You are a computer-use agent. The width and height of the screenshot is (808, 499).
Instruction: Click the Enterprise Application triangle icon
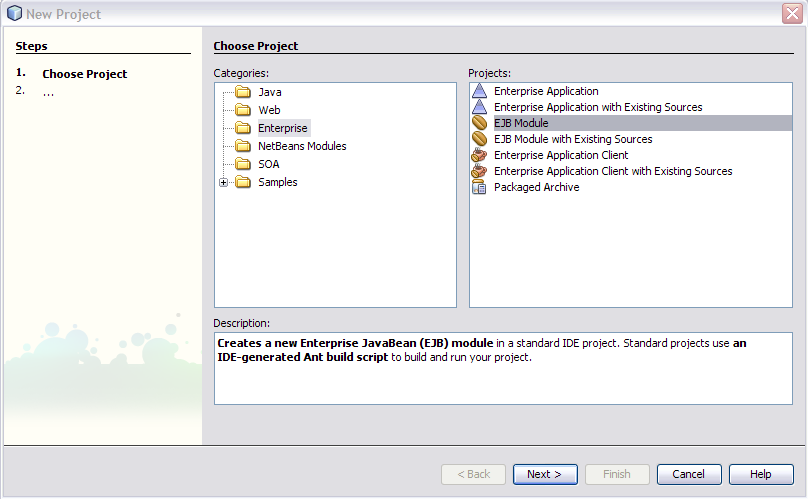coord(479,91)
